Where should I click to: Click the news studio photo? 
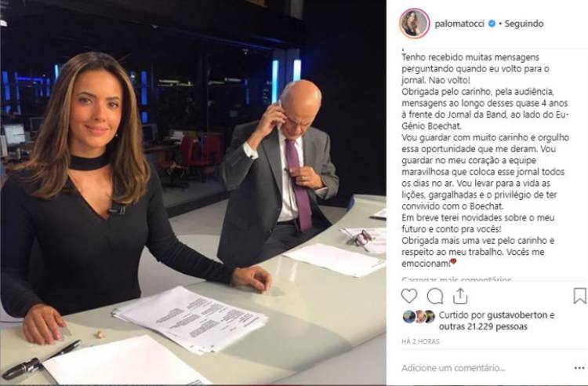[x=193, y=192]
